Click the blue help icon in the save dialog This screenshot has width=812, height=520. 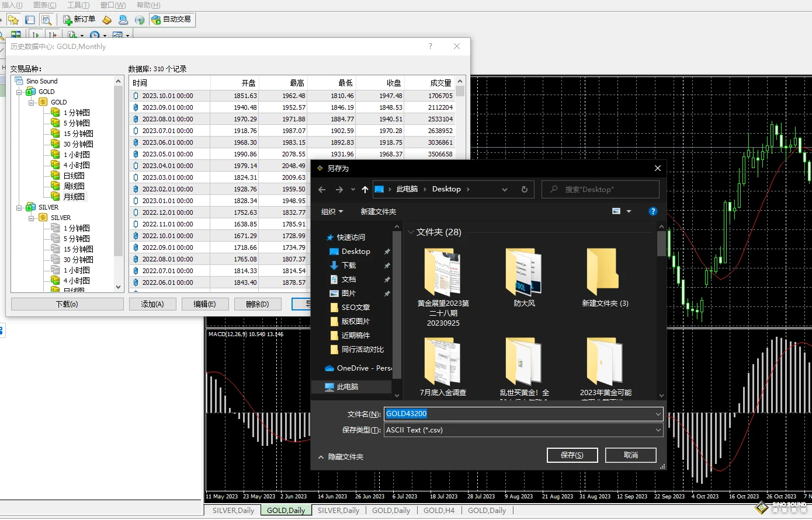pos(653,211)
